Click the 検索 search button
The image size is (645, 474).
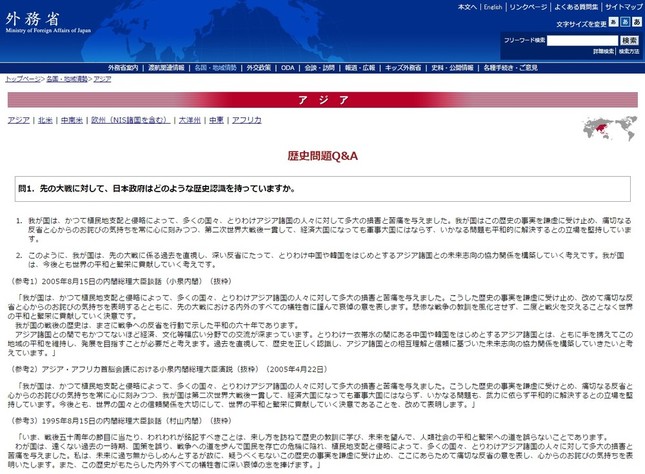(x=629, y=40)
